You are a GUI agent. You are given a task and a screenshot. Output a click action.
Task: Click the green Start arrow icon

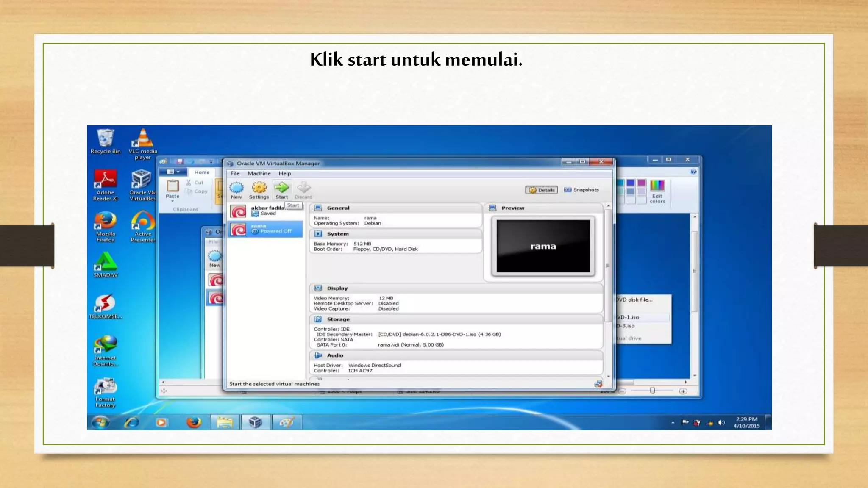[281, 187]
